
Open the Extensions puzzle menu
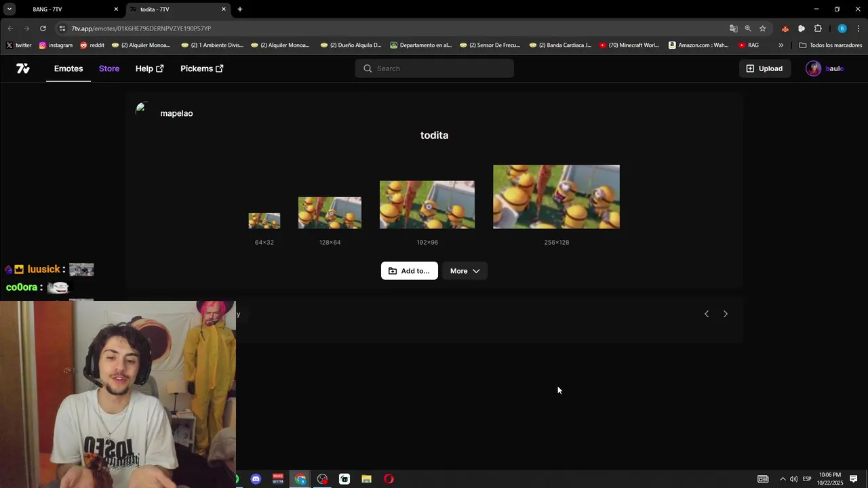pyautogui.click(x=818, y=28)
